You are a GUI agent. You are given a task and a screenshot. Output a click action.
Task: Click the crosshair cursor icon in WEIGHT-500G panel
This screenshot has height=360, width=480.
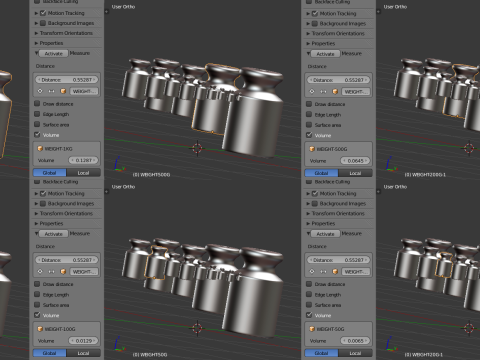point(312,91)
